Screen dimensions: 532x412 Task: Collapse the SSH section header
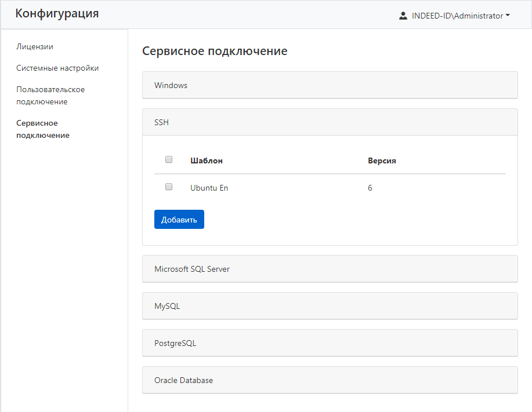pos(330,122)
